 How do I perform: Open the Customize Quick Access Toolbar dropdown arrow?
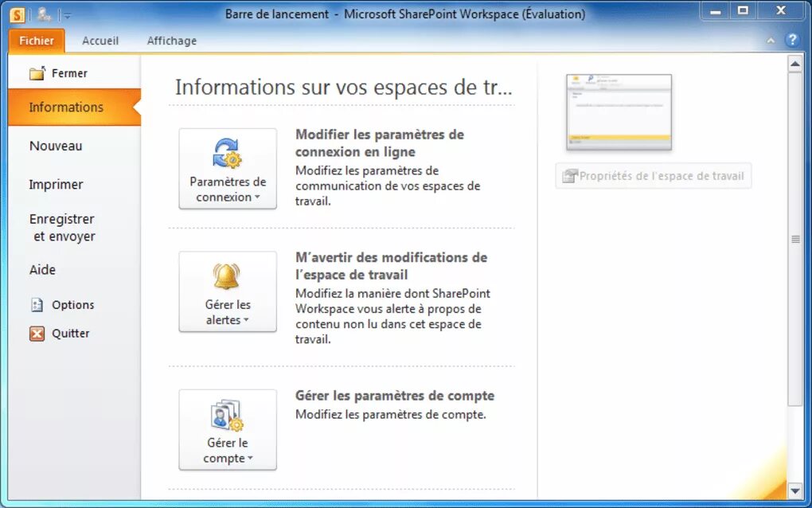pyautogui.click(x=68, y=16)
